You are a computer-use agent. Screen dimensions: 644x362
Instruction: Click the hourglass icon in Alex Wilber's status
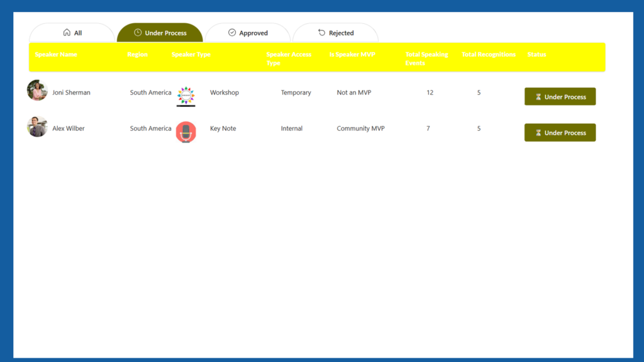pyautogui.click(x=538, y=133)
